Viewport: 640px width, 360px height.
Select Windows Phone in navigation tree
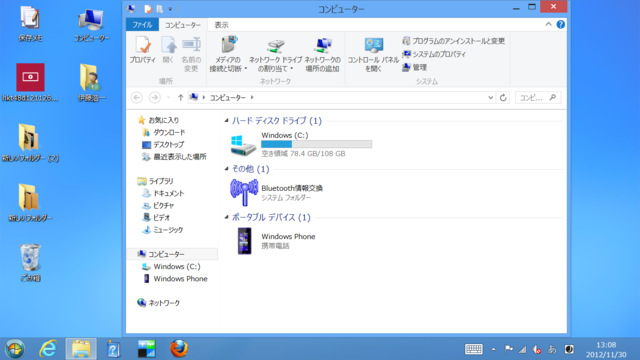point(175,279)
